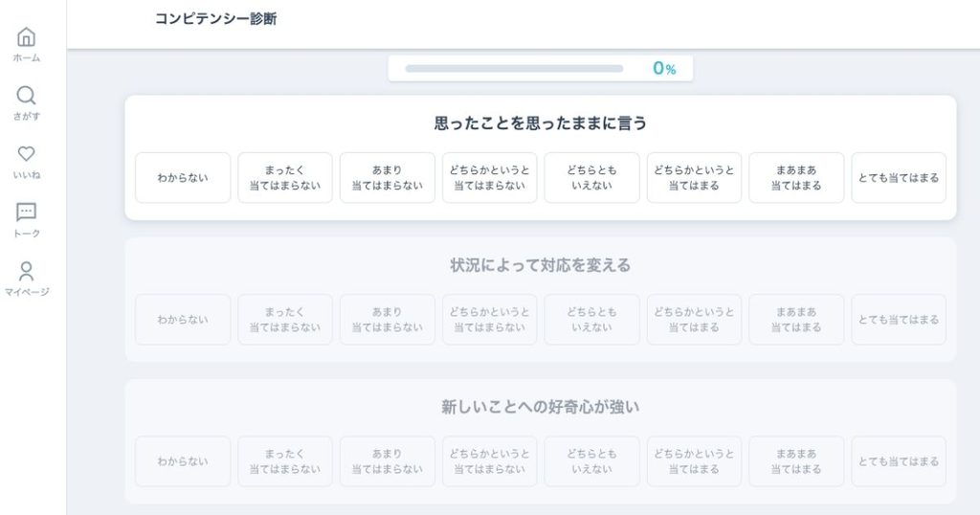980x515 pixels.
Task: Select とても当てはまる under 状況によって対応を変える
Action: pos(899,320)
